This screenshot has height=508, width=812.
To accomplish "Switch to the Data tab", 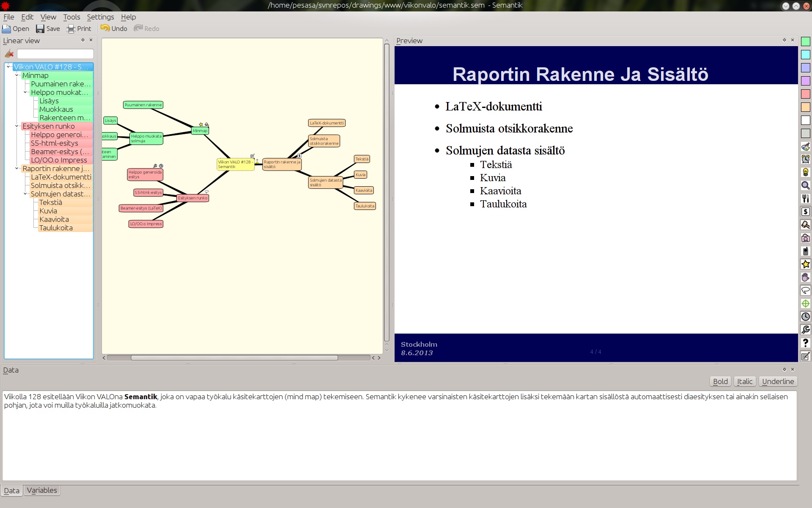I will (12, 490).
